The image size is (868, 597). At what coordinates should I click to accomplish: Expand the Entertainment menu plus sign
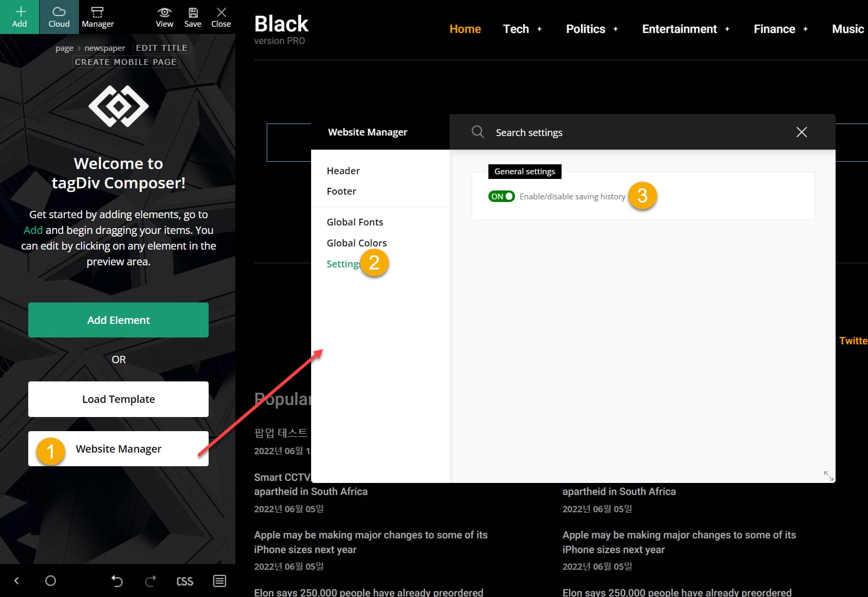click(727, 29)
